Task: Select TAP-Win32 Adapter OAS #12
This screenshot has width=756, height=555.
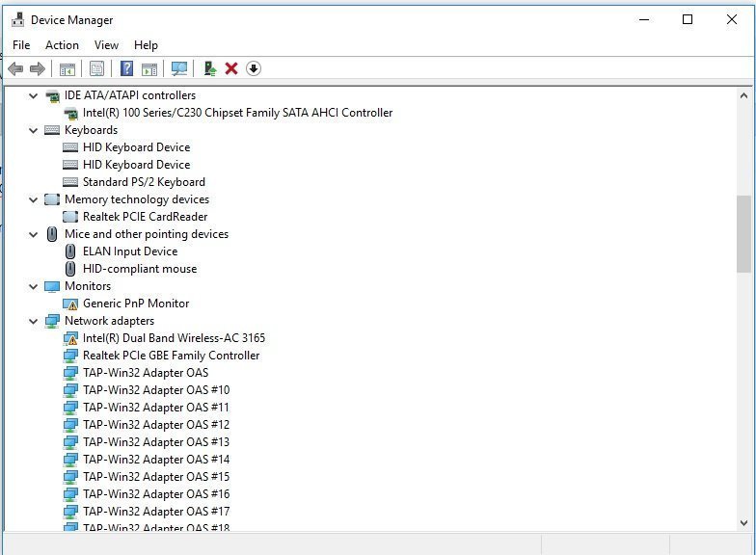Action: pos(156,425)
